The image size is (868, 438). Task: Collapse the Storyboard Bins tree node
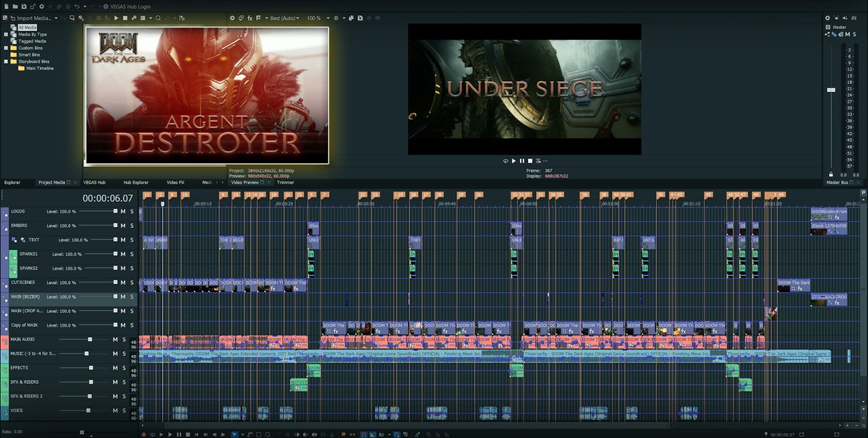coord(6,61)
